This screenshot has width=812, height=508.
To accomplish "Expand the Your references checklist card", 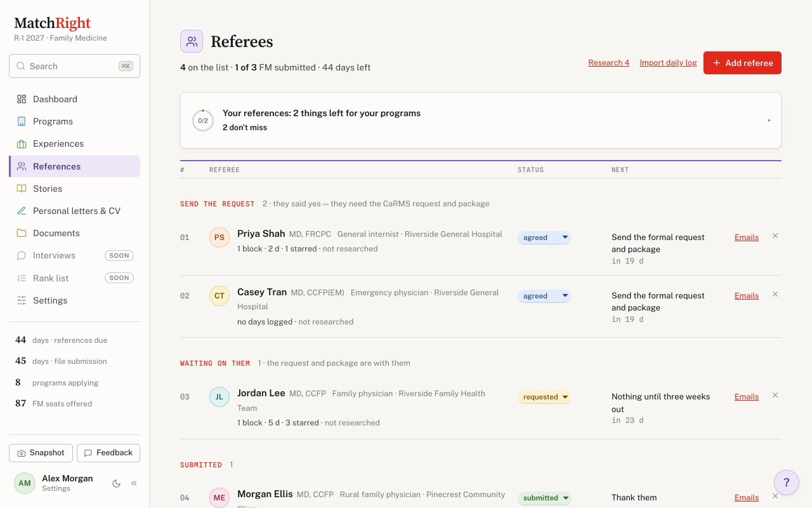I will coord(481,121).
